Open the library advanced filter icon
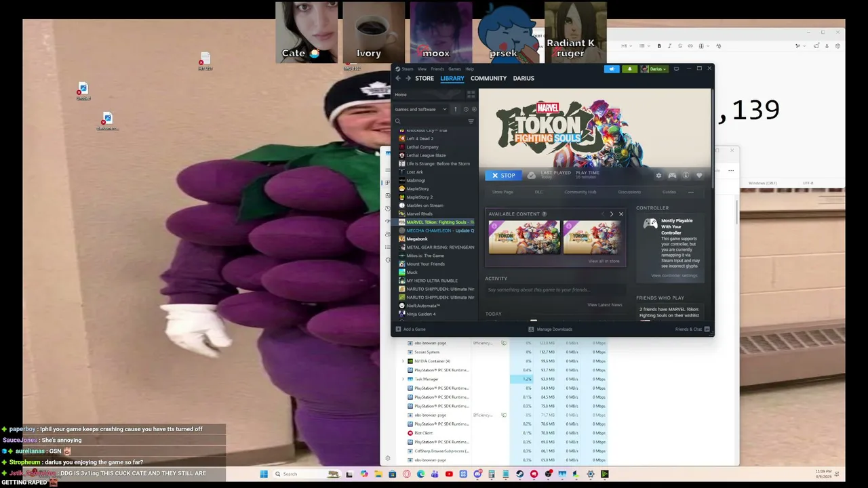This screenshot has width=868, height=488. tap(471, 121)
